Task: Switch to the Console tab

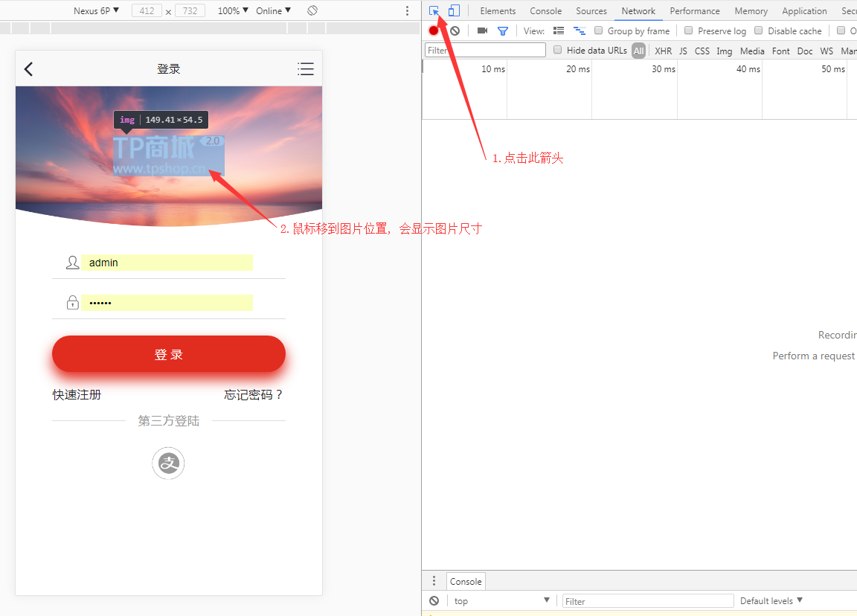Action: point(545,11)
